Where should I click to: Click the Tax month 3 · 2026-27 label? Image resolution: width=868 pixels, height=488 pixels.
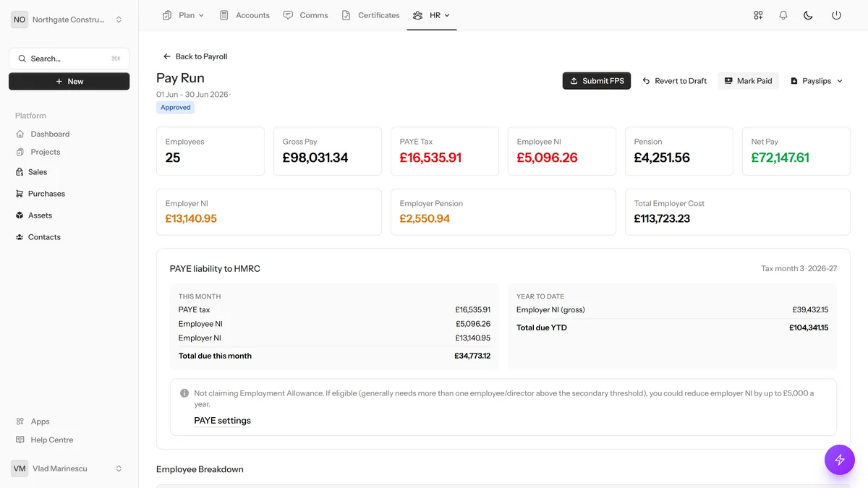pyautogui.click(x=799, y=269)
